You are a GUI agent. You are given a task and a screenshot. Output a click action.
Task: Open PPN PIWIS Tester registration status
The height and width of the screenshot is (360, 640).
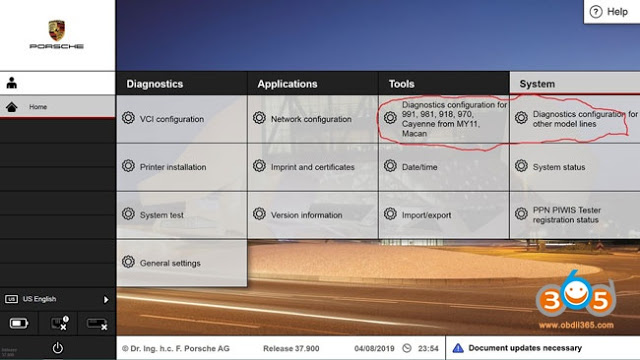pos(575,215)
